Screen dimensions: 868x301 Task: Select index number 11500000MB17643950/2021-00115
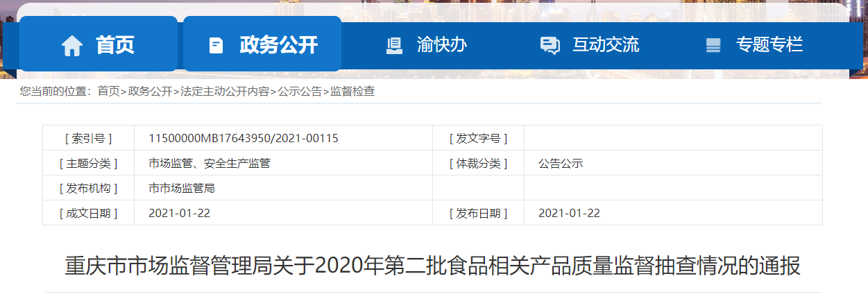244,138
